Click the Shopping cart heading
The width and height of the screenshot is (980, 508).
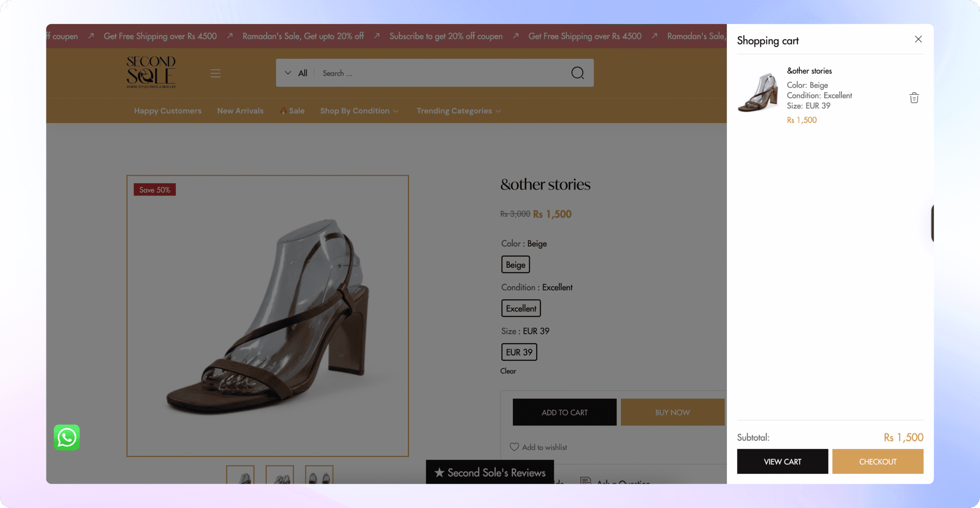(768, 41)
